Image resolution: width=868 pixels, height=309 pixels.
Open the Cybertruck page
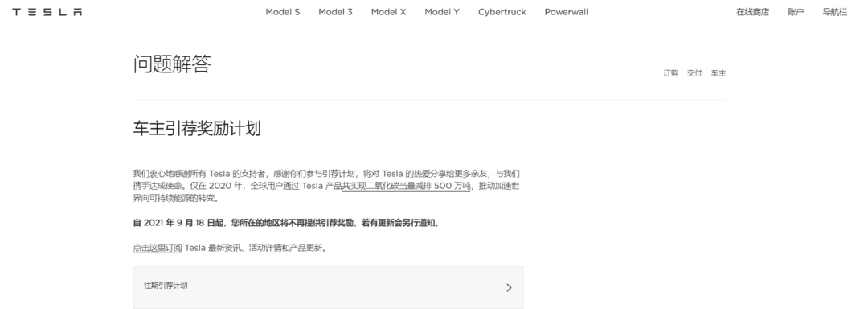pyautogui.click(x=502, y=12)
